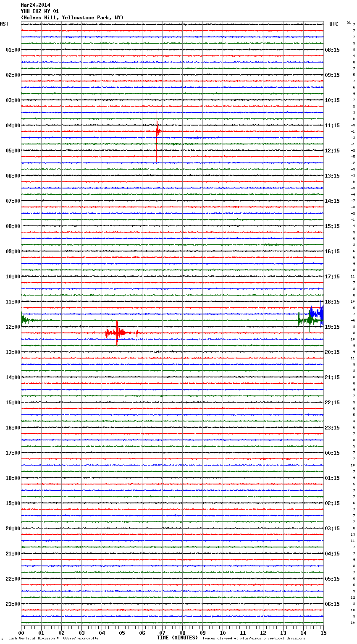The height and width of the screenshot is (644, 357).
Task: Select the 18:00 MST time label
Action: pyautogui.click(x=13, y=478)
